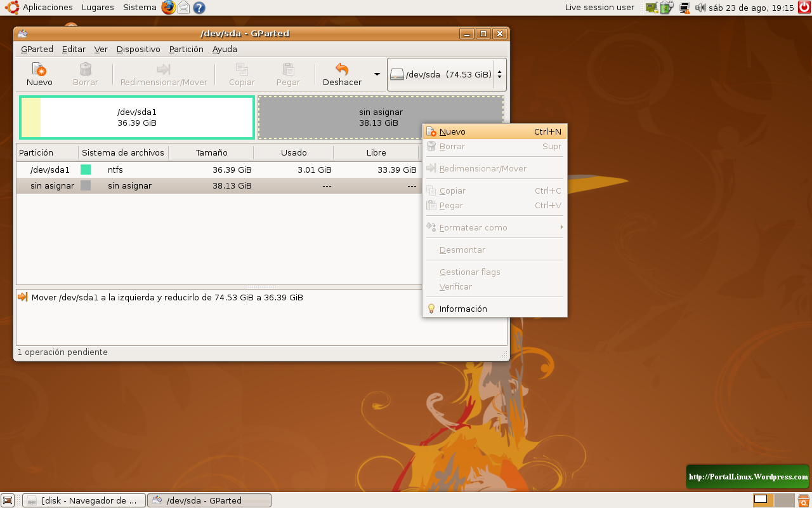
Task: Open the GParted menu
Action: (37, 49)
